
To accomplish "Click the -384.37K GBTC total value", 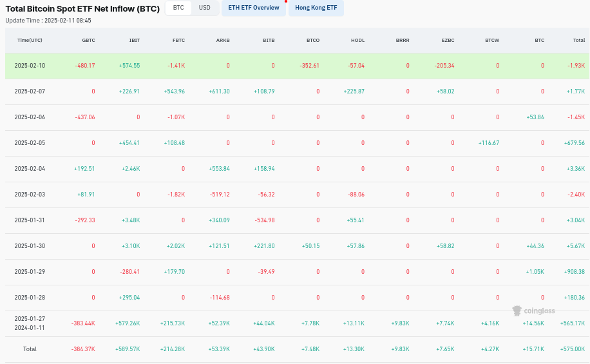I will (83, 349).
